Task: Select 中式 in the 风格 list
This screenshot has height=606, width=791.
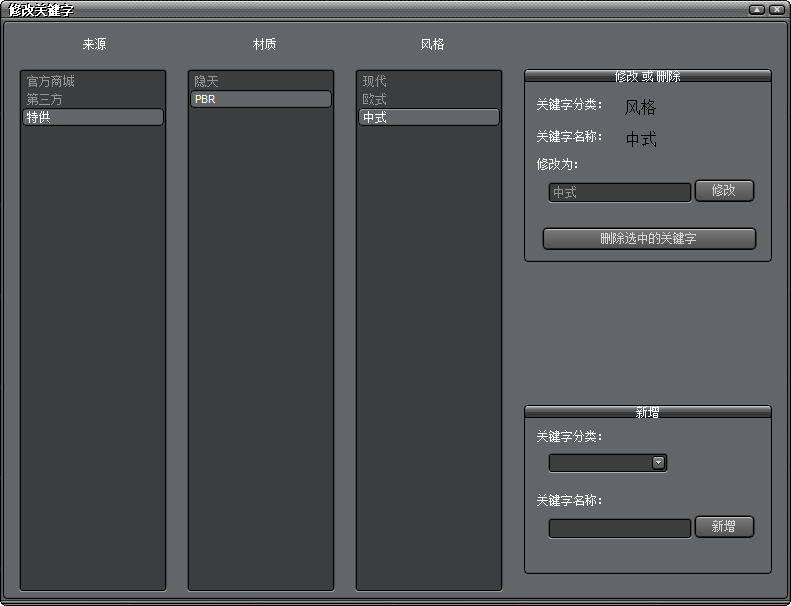Action: point(429,117)
